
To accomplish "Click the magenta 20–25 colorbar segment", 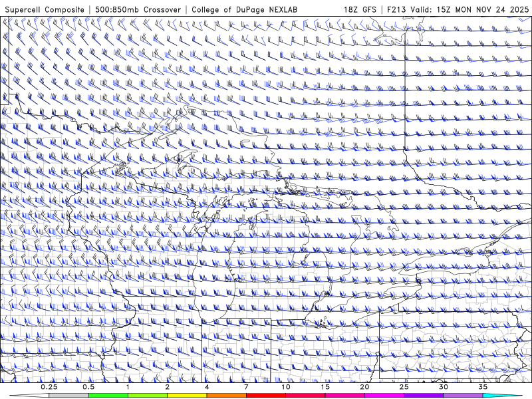I will pyautogui.click(x=384, y=396).
